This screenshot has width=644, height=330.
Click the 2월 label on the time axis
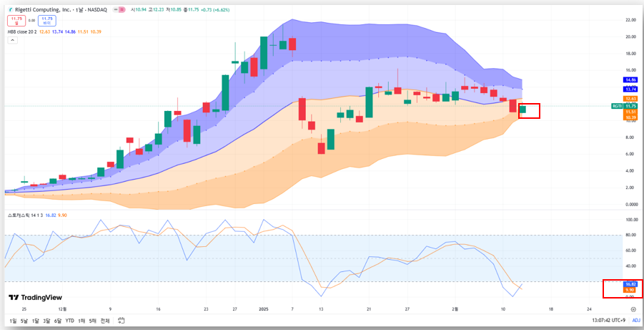point(455,309)
